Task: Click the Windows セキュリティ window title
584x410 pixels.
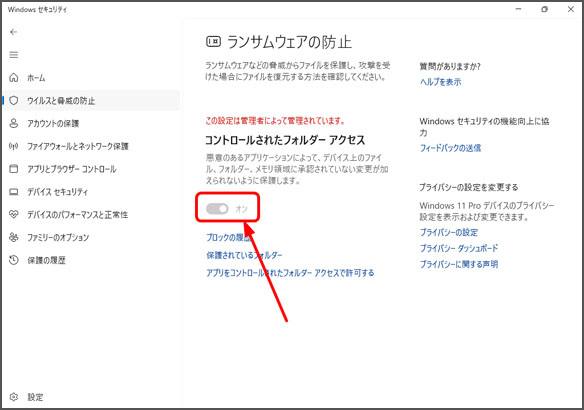Action: point(38,10)
